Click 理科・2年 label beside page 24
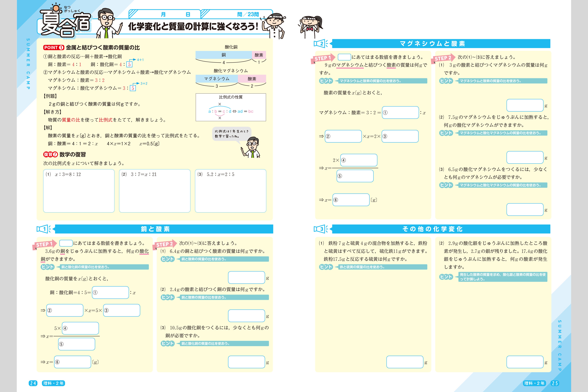 54,383
